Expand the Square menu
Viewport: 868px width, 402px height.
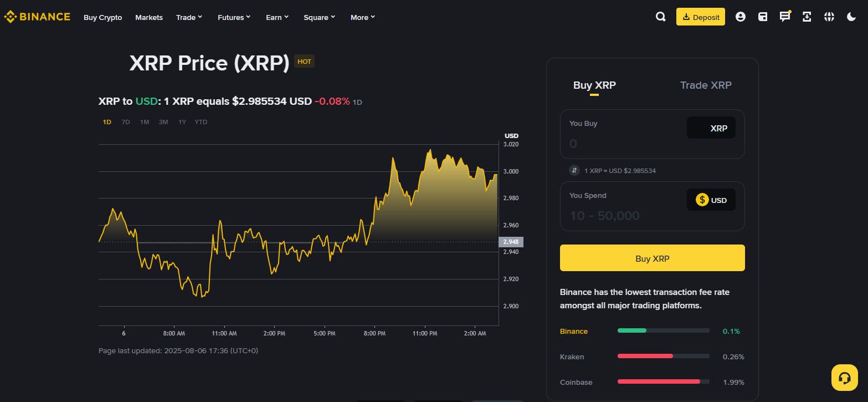click(x=320, y=17)
